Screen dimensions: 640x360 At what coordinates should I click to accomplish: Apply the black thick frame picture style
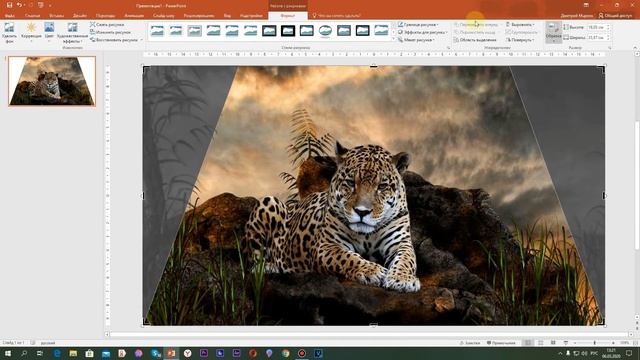pos(288,31)
